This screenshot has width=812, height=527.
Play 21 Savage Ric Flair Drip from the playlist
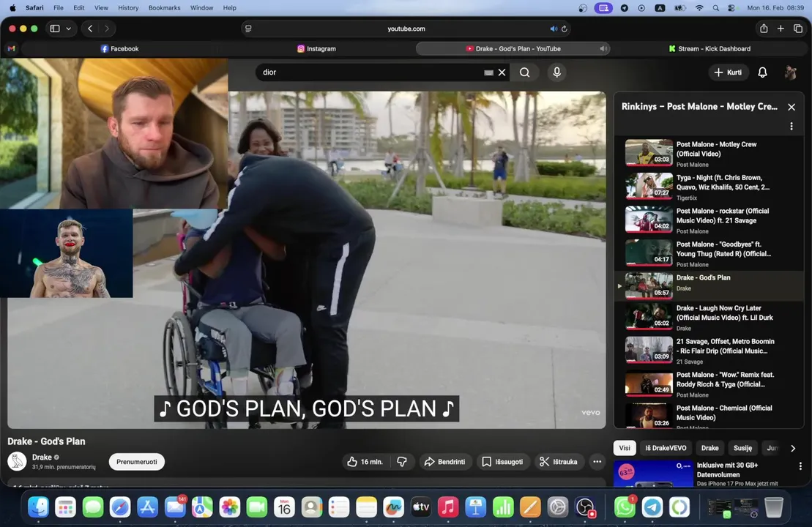coord(709,351)
